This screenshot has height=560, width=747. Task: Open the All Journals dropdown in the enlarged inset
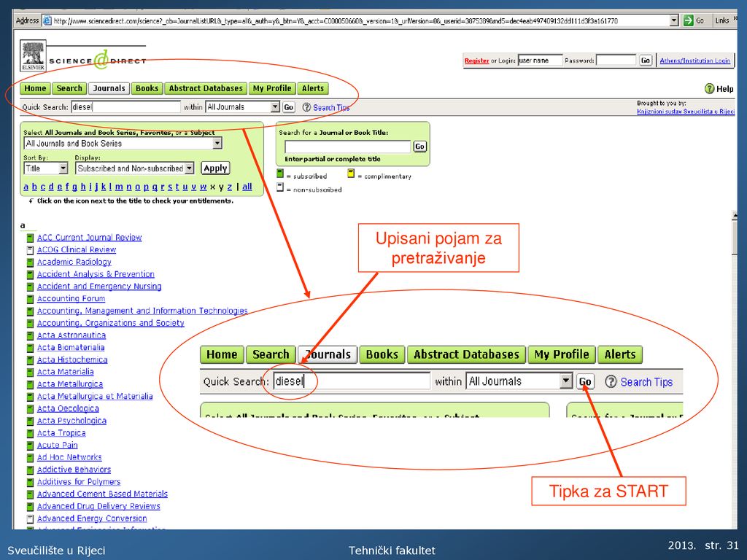pyautogui.click(x=566, y=381)
